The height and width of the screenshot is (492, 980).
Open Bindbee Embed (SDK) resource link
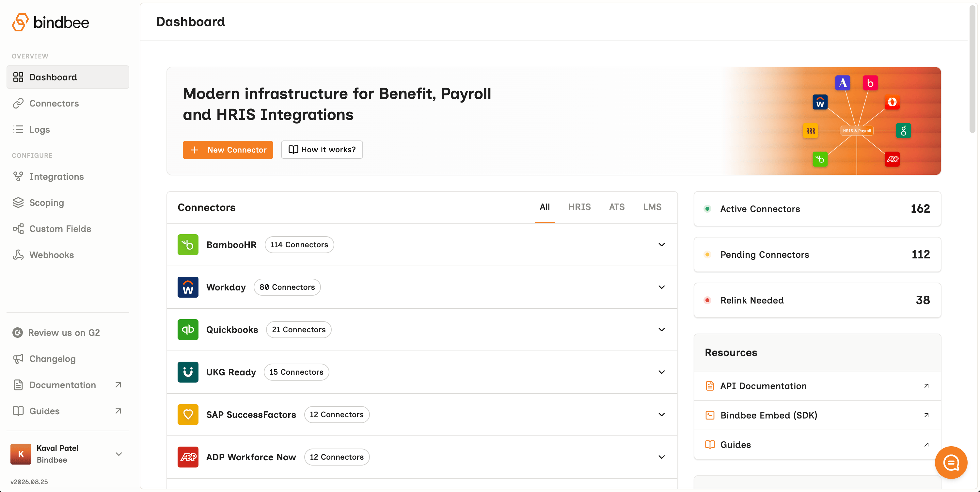(x=817, y=415)
